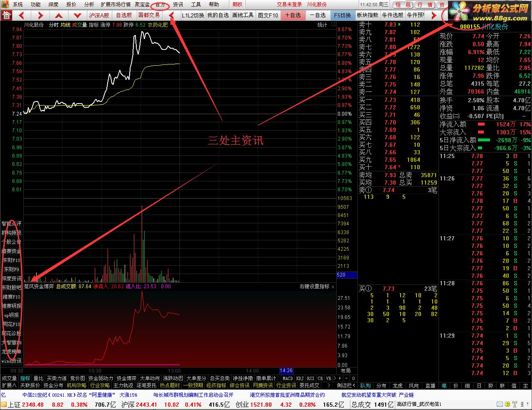The width and height of the screenshot is (532, 410).
Task: Click the 国都交易 toolbar button
Action: click(149, 15)
